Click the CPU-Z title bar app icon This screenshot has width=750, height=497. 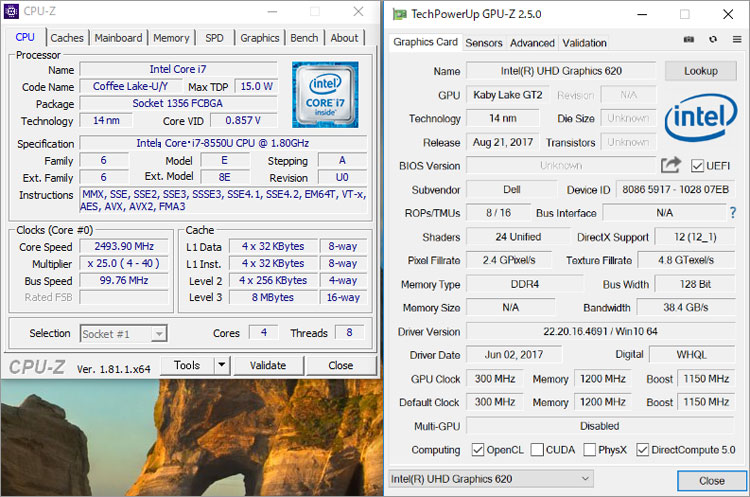click(x=11, y=11)
